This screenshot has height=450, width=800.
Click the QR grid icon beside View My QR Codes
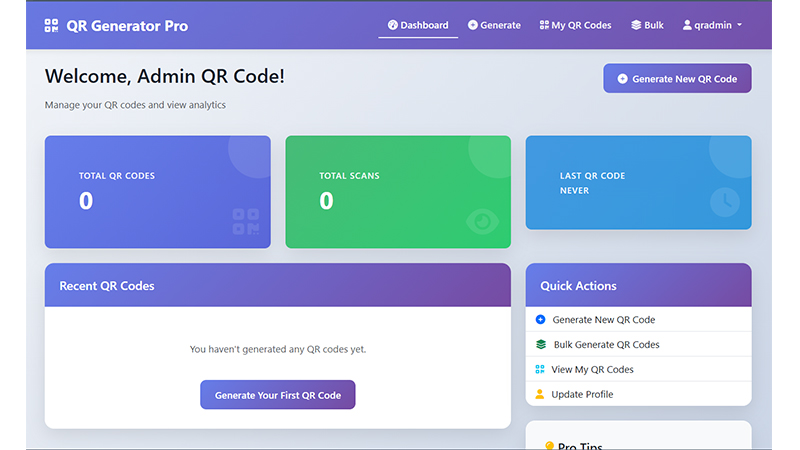tap(540, 369)
